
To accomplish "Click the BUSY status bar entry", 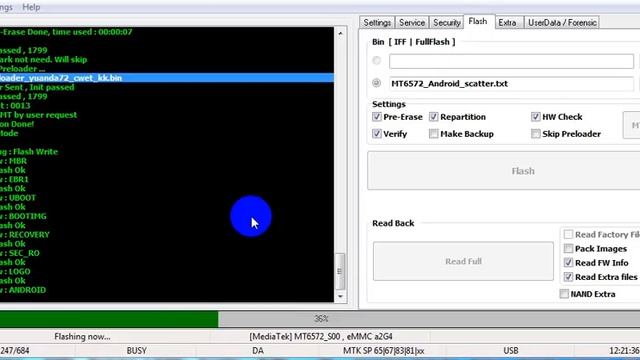I will (x=136, y=351).
